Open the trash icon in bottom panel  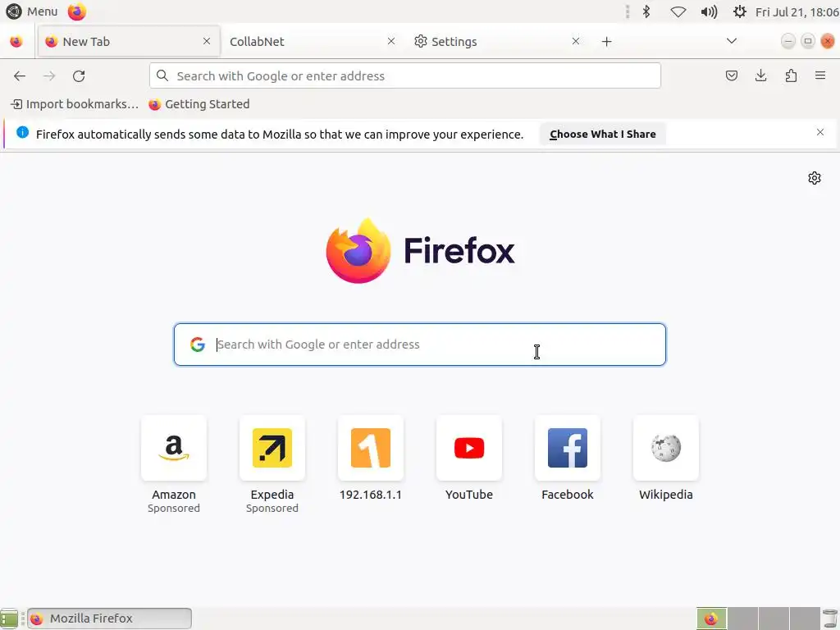pyautogui.click(x=830, y=619)
